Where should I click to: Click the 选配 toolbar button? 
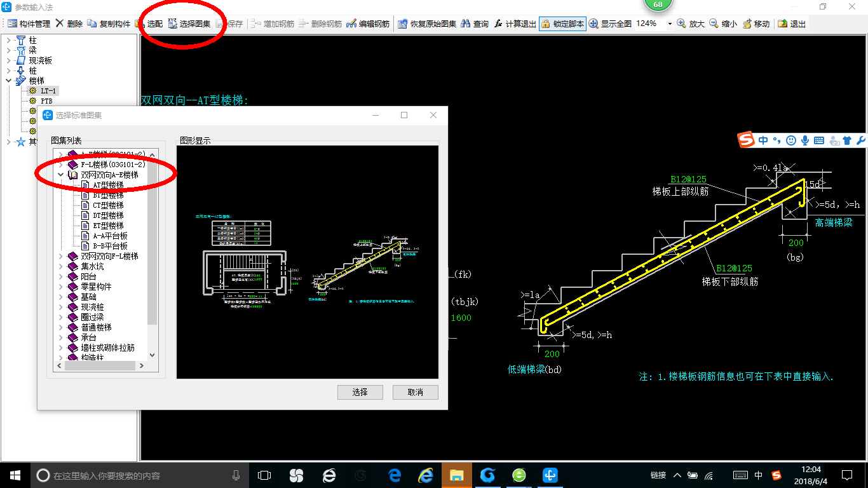[x=149, y=24]
